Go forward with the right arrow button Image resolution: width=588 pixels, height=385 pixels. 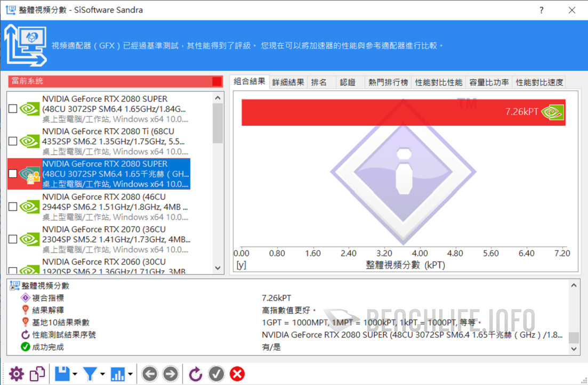(171, 374)
